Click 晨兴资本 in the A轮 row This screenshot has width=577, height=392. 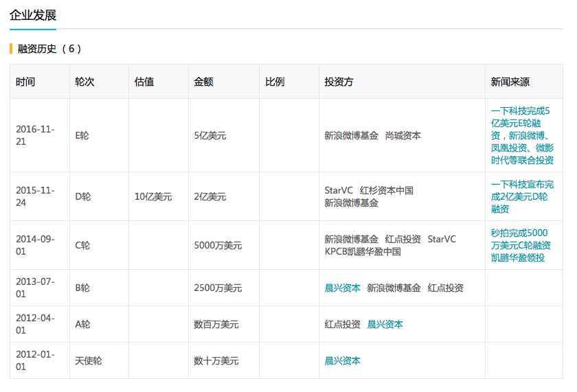click(385, 325)
